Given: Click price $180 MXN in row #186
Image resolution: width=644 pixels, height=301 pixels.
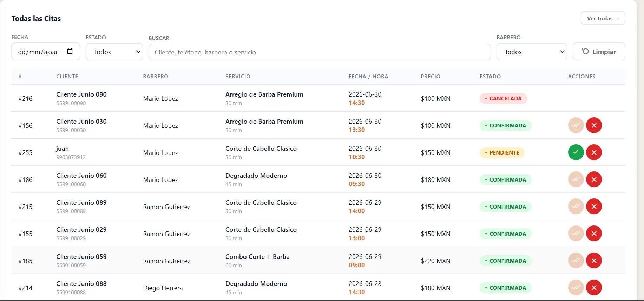Looking at the screenshot, I should [x=435, y=179].
